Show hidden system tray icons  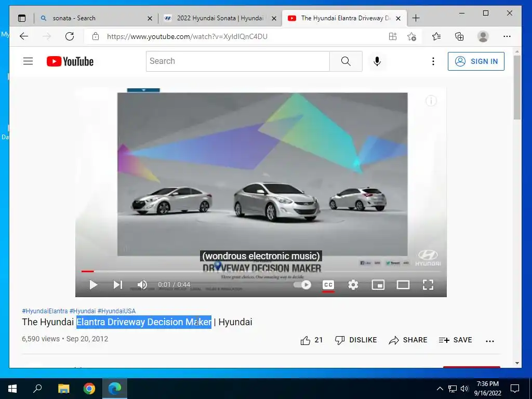coord(440,389)
